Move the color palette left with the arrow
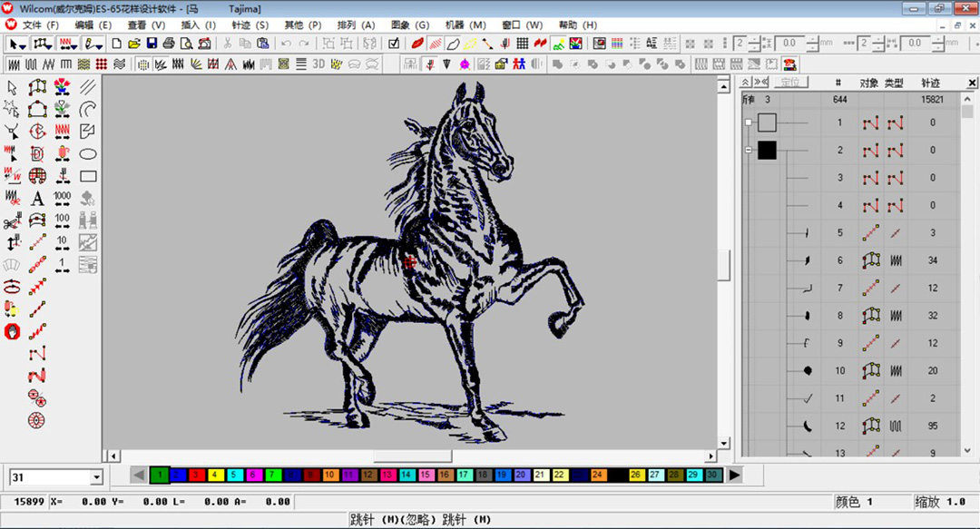Screen dimensions: 980x529 (x=139, y=475)
